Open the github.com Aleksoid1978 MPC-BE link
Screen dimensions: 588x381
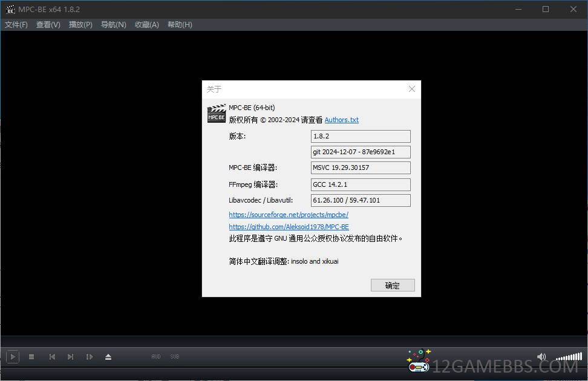coord(289,227)
